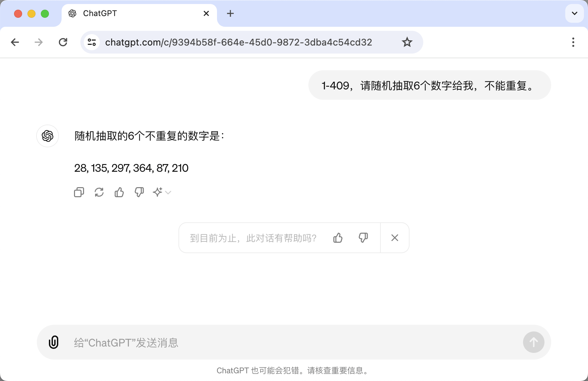The image size is (588, 381).
Task: Click the send message arrow button
Action: [534, 342]
